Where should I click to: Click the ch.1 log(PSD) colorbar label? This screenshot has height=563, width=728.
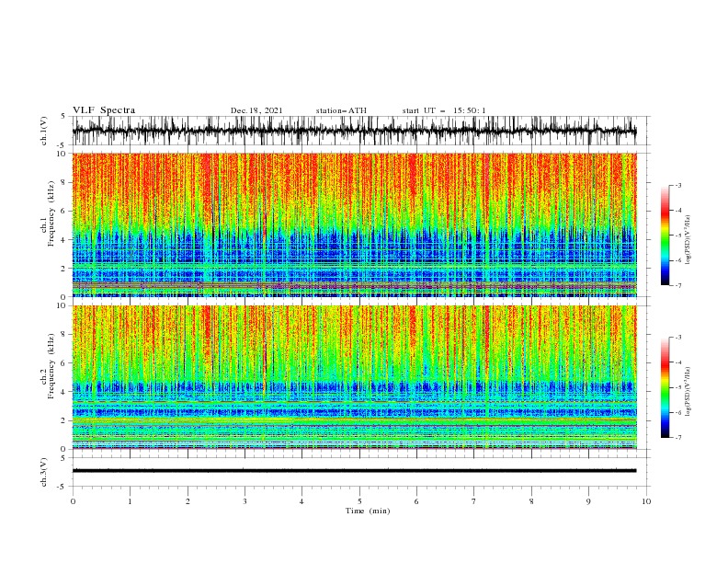[688, 240]
